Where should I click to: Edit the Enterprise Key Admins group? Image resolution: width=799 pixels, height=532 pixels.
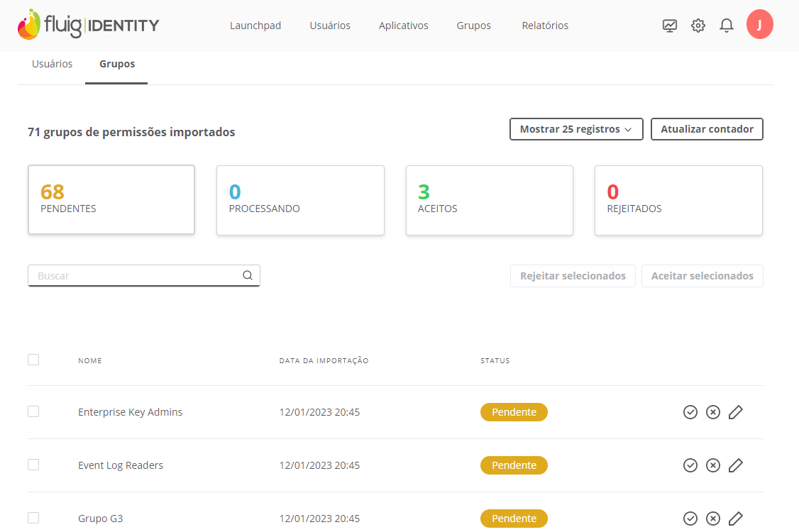click(736, 412)
